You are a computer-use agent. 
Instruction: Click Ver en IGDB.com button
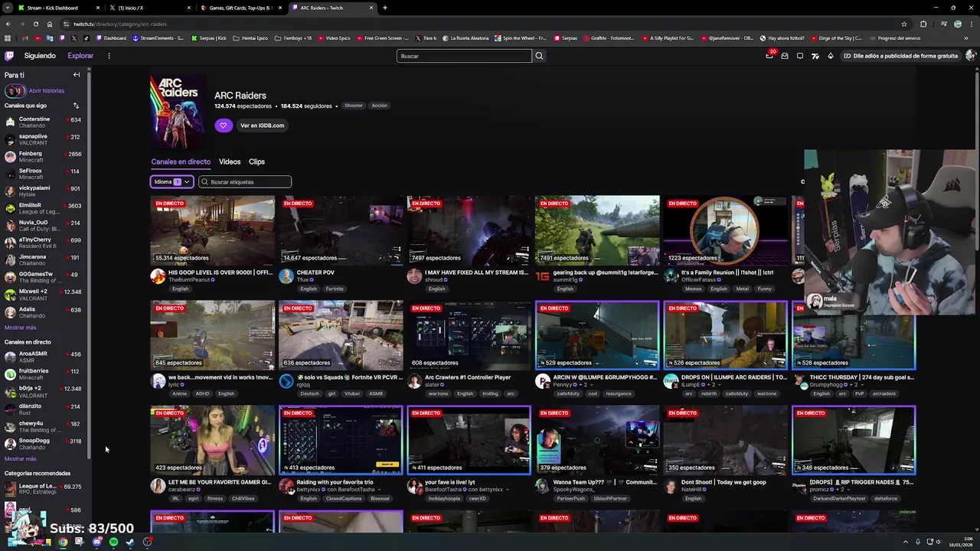[x=262, y=126]
